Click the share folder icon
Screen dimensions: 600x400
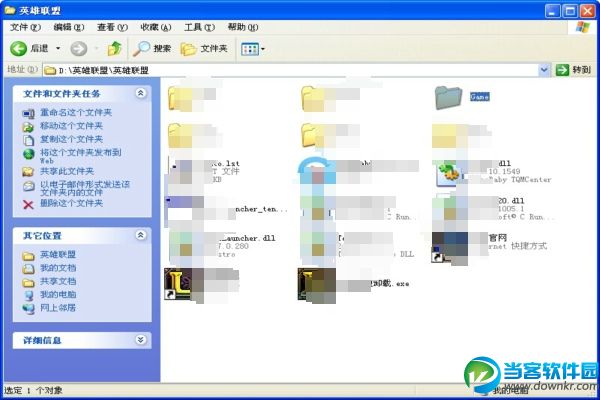[28, 172]
